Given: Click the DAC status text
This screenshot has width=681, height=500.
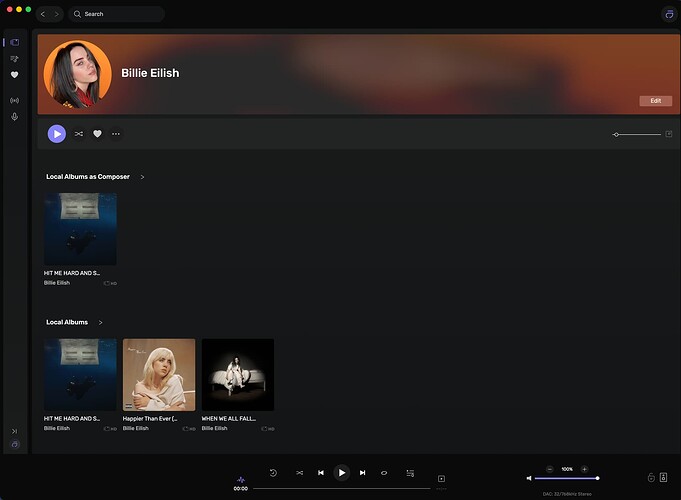Looking at the screenshot, I should click(567, 494).
